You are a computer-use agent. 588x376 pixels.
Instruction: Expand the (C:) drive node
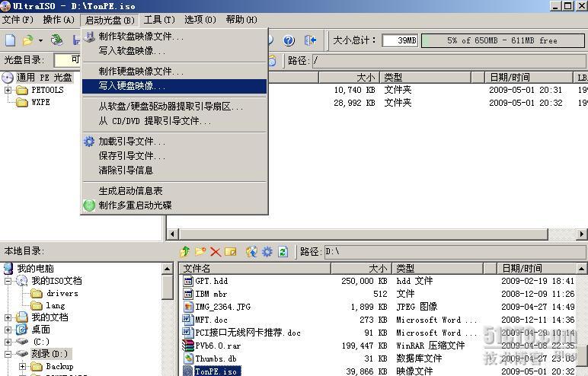8,342
